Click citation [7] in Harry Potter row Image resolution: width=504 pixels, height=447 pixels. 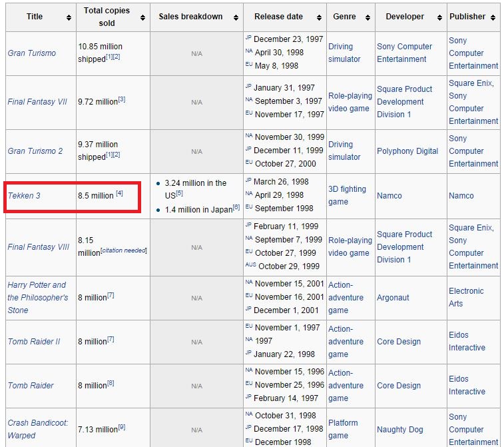(x=111, y=295)
